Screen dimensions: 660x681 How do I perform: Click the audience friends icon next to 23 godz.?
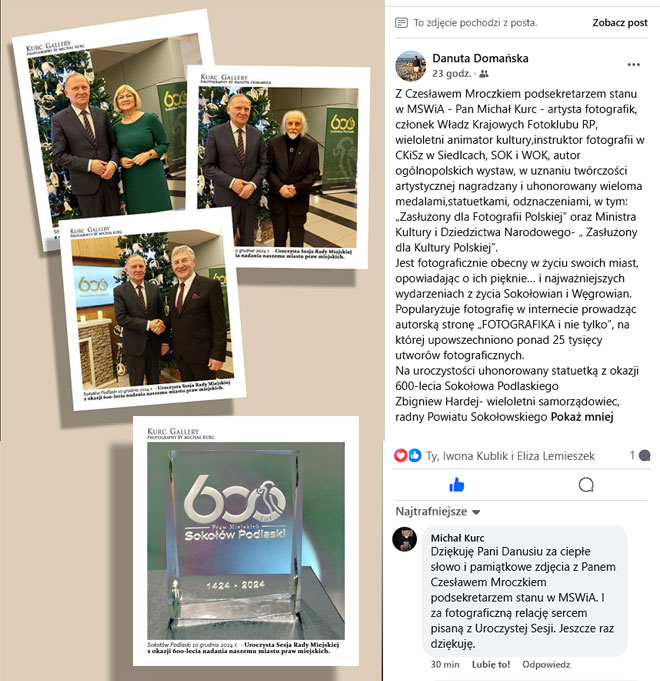484,74
